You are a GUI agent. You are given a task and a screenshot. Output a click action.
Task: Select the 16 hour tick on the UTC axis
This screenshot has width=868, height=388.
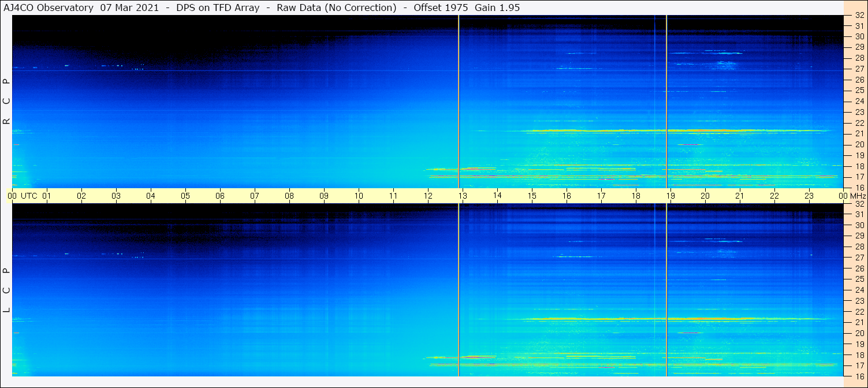tap(567, 196)
